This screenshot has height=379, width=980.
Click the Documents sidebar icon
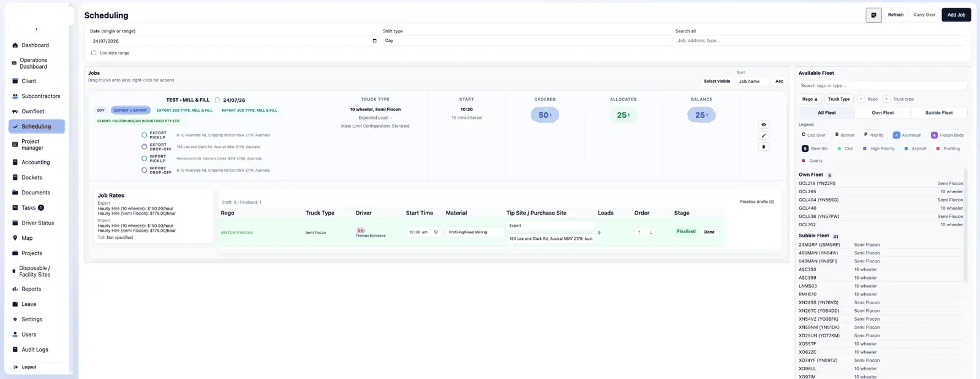click(x=15, y=193)
